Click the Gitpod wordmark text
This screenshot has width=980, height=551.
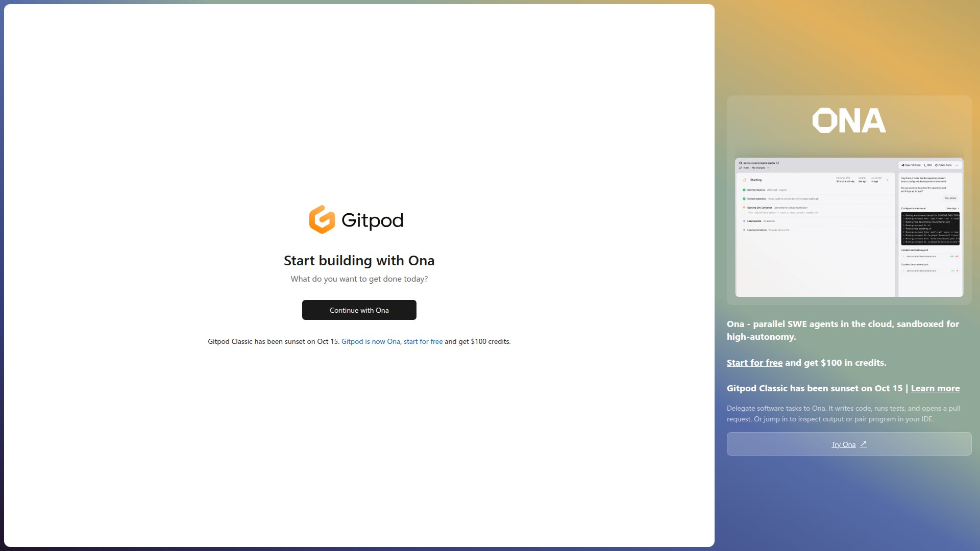pyautogui.click(x=372, y=220)
